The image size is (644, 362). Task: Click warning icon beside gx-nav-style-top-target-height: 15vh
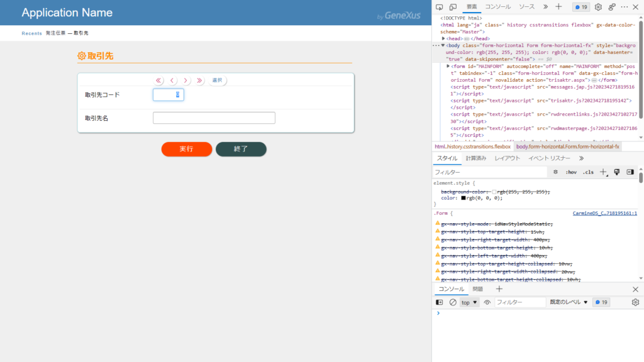coord(438,231)
